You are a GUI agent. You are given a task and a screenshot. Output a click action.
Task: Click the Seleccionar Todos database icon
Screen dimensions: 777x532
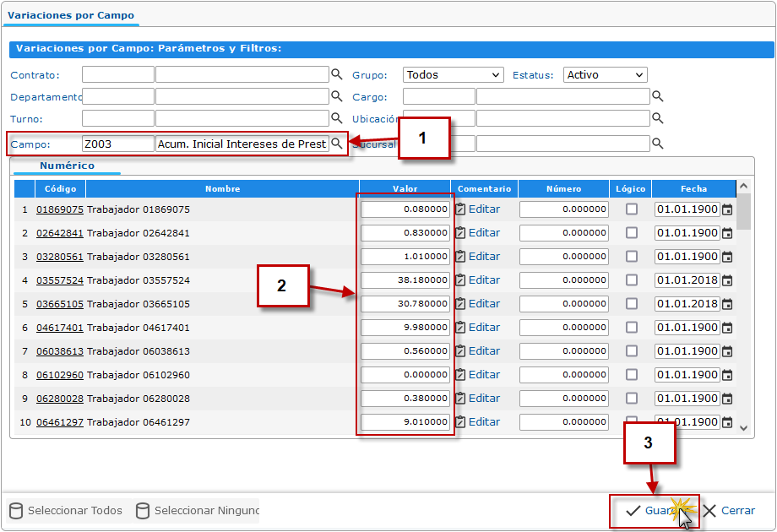[15, 511]
